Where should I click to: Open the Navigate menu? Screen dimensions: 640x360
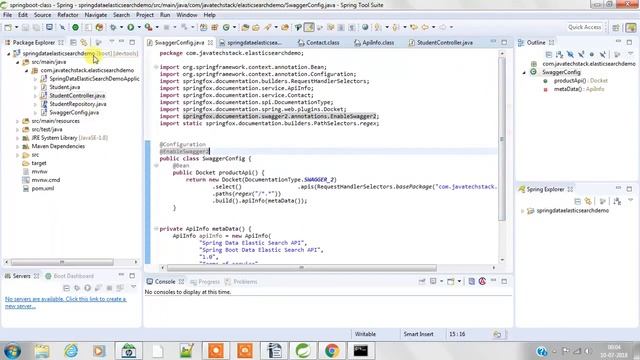96,15
